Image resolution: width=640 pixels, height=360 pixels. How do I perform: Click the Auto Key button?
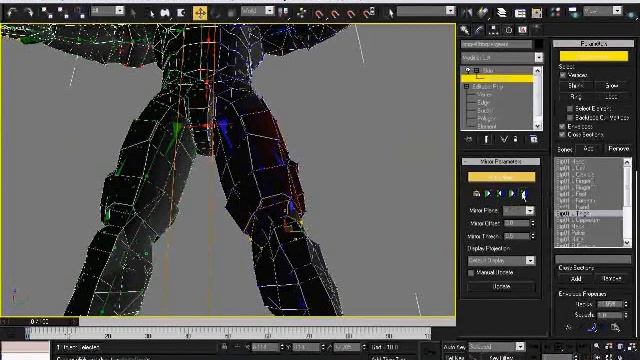(x=454, y=347)
